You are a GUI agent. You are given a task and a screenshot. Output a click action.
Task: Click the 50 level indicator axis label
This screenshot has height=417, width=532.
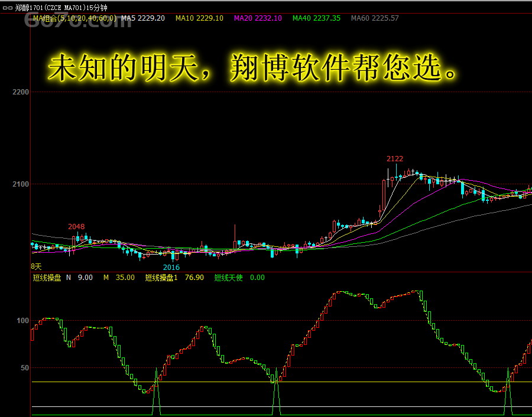(25, 368)
